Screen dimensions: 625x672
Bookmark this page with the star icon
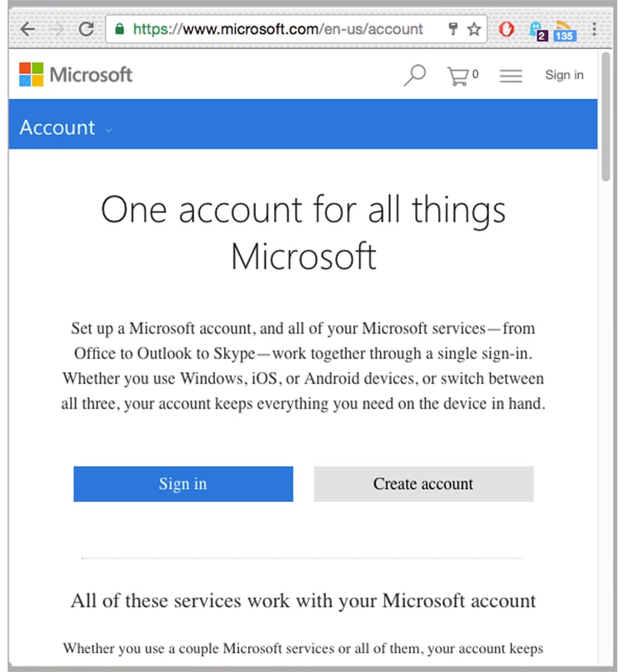[x=474, y=29]
